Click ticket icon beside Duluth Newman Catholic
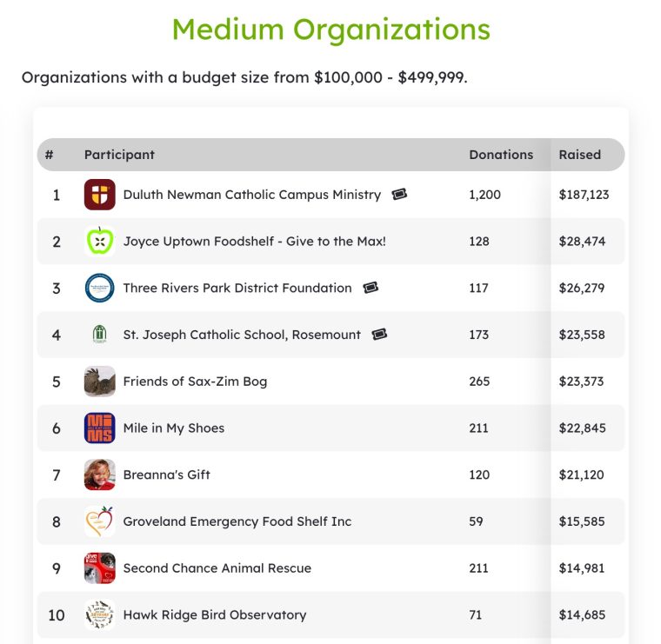Viewport: 661px width, 644px height. (x=399, y=194)
